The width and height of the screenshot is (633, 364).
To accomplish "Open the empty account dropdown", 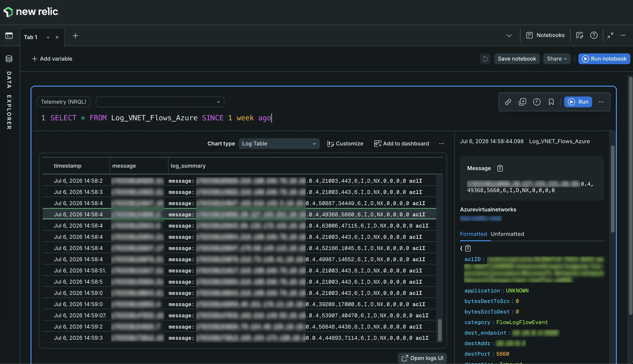I will pos(160,102).
